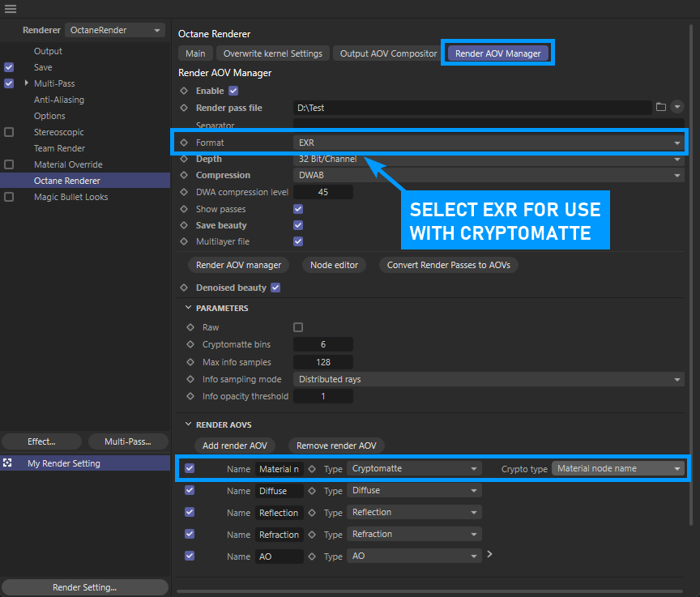Click the keyframe diamond next to Enable
Image resolution: width=700 pixels, height=597 pixels.
(184, 91)
